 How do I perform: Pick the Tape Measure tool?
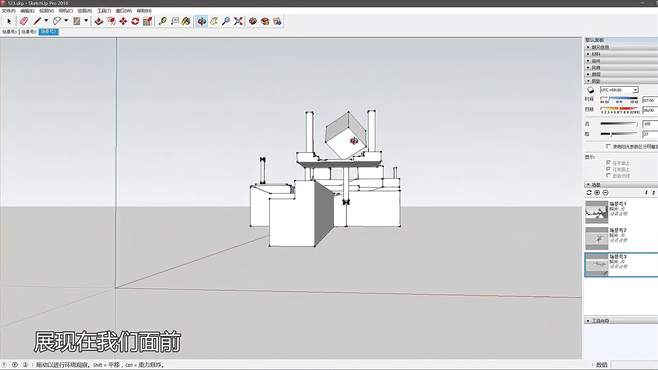162,21
